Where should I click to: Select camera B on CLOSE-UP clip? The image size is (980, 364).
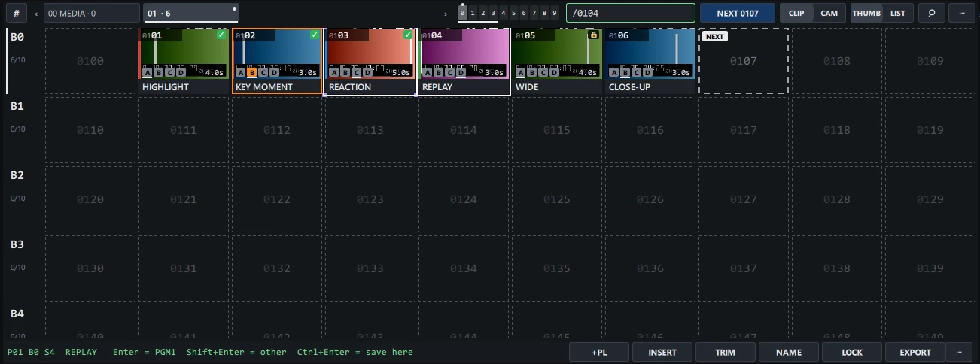point(625,73)
